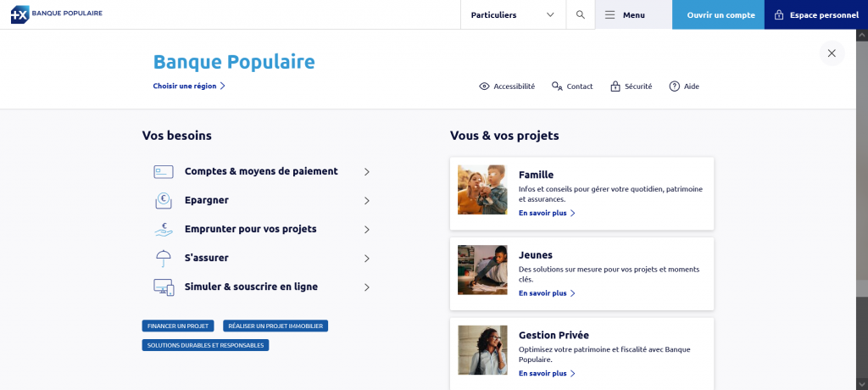Click Choisir une région link
This screenshot has height=390, width=868.
click(x=189, y=86)
